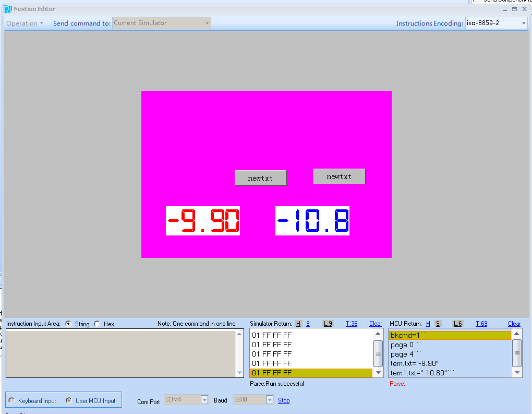
Task: Click inside the Instruction Input Area box
Action: [x=121, y=353]
